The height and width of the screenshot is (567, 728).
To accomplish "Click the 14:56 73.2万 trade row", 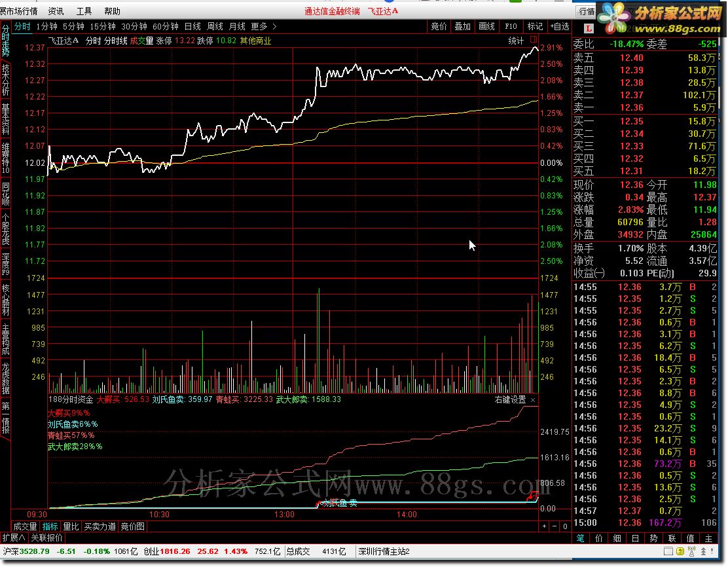I will (x=645, y=464).
